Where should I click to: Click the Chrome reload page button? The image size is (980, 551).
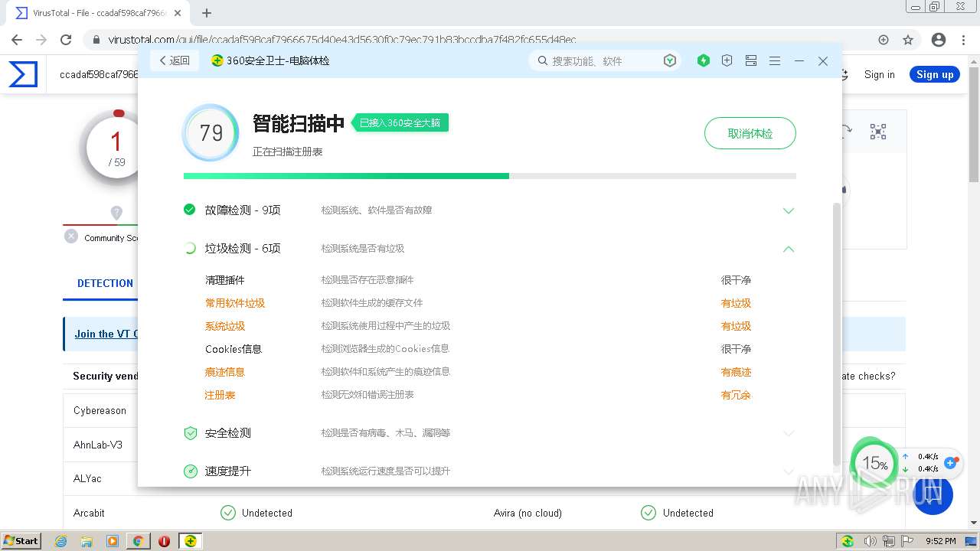click(x=66, y=40)
